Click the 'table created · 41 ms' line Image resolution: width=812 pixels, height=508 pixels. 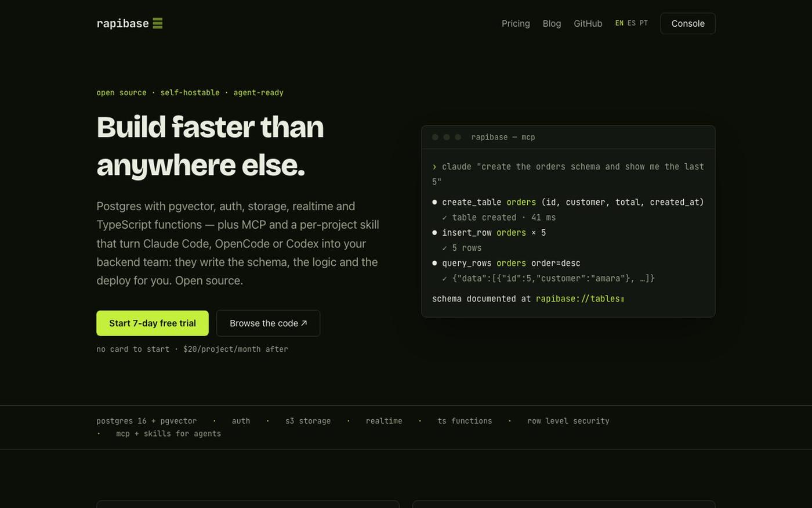point(499,218)
